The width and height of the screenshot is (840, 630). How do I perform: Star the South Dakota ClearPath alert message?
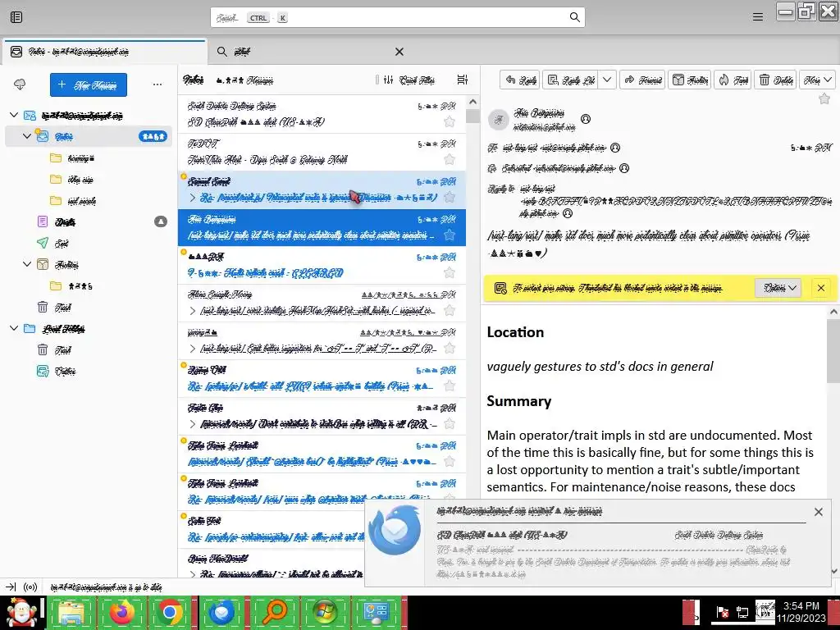click(x=450, y=121)
